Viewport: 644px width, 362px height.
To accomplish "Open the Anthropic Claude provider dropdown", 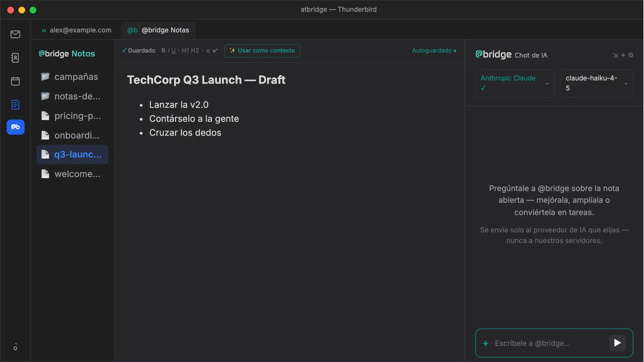I will 515,83.
